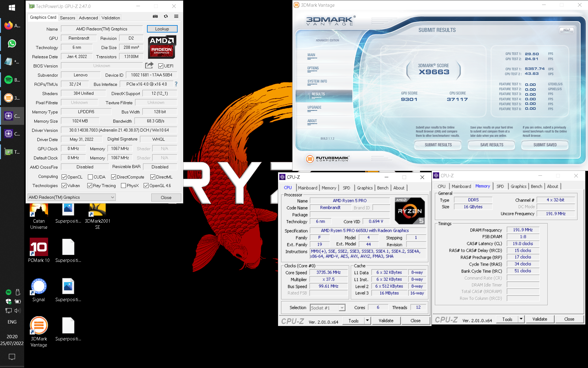The height and width of the screenshot is (368, 588).
Task: Click the Bus Interface question mark
Action: point(176,84)
